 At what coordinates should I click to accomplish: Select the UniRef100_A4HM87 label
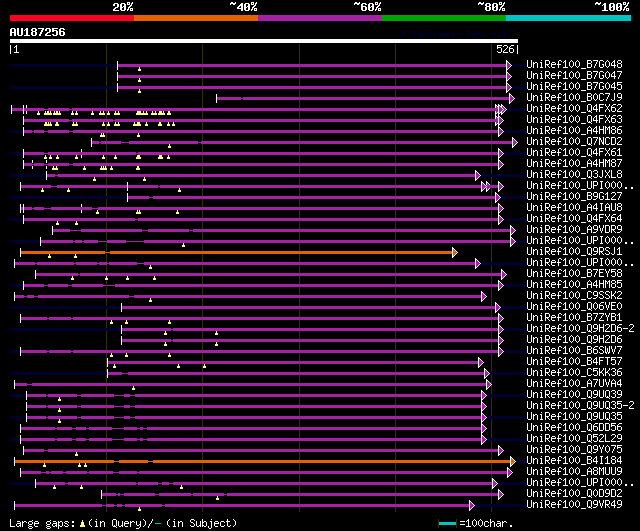(x=574, y=164)
